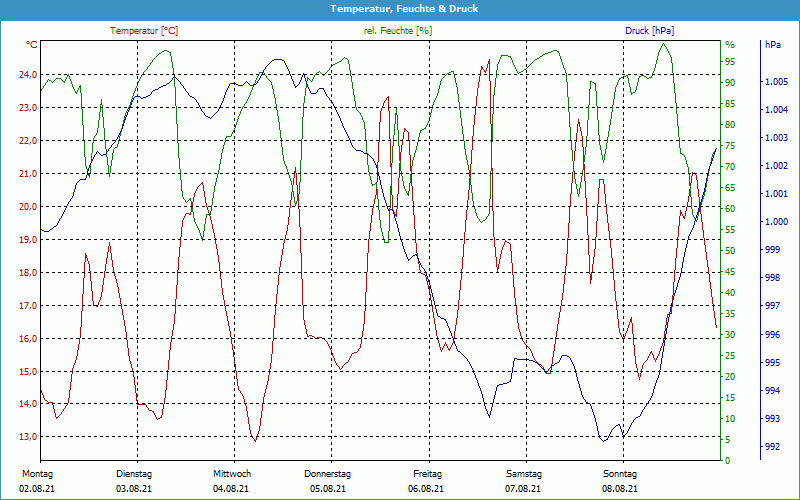Screen dimensions: 800x500
Task: Click the '80' humidity axis value
Action: click(730, 125)
